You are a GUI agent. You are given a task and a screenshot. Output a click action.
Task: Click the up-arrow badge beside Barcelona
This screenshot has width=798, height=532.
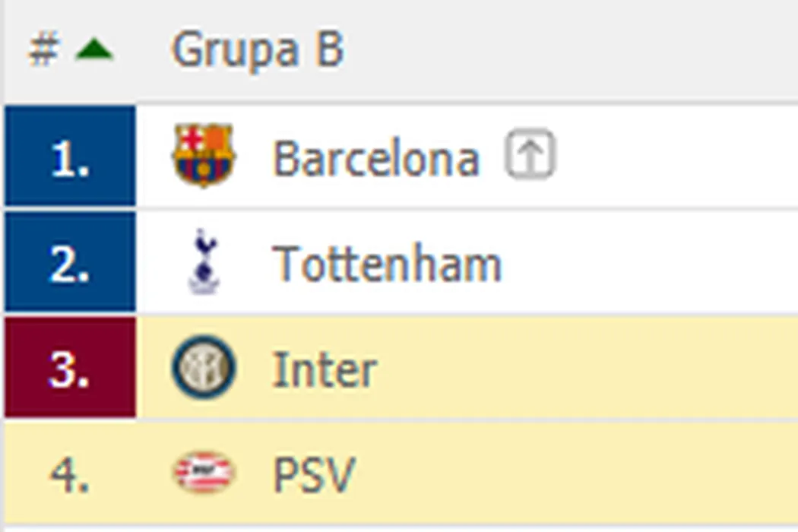[x=530, y=156]
